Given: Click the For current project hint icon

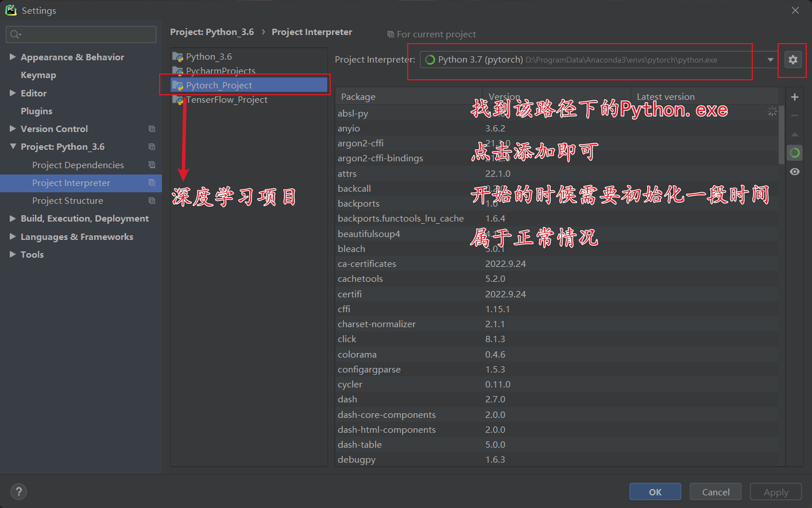Looking at the screenshot, I should click(x=390, y=34).
